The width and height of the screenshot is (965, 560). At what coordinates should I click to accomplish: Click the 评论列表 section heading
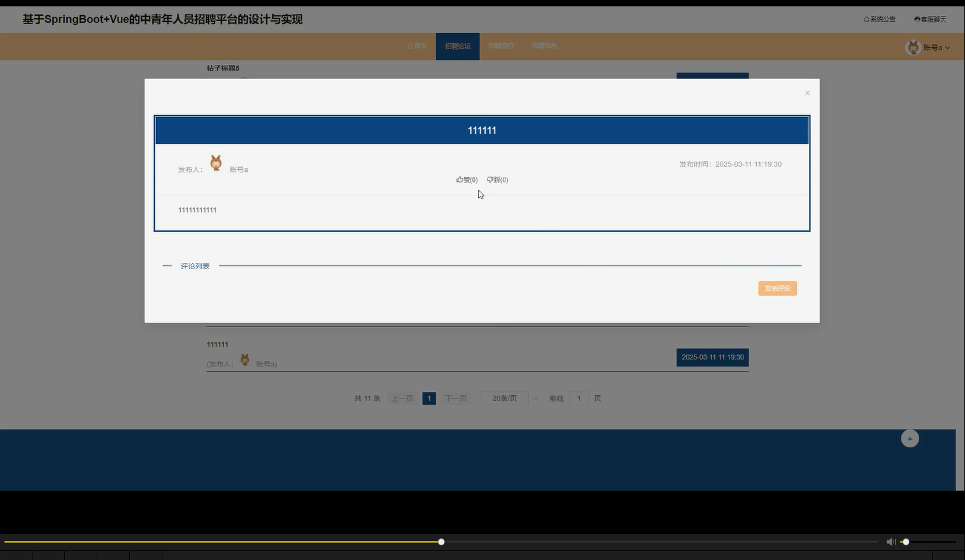[195, 266]
